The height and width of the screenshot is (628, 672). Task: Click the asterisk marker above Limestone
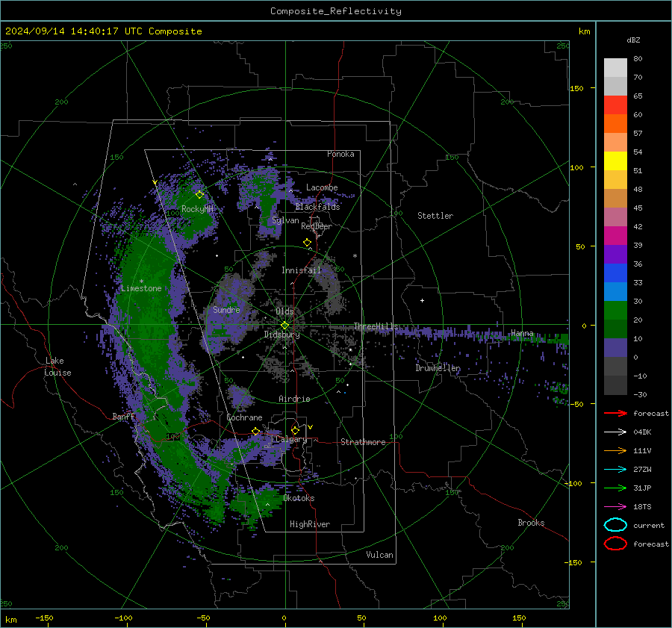point(141,282)
